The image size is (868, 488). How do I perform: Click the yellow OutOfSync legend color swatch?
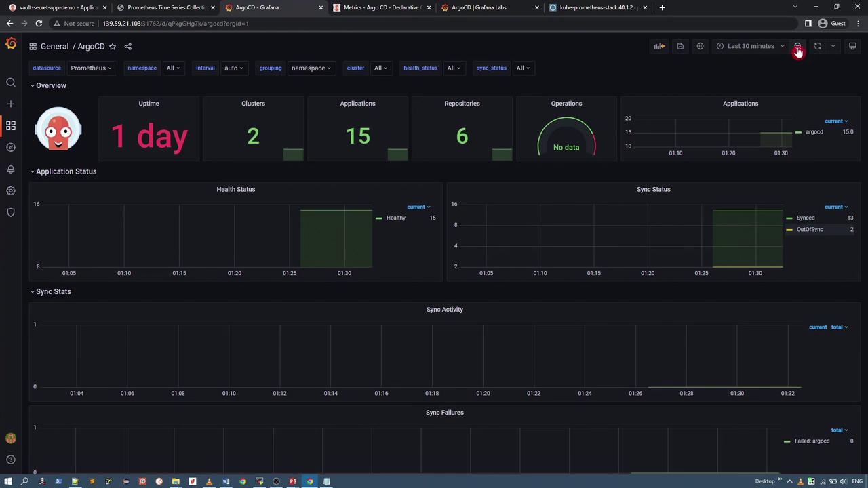click(789, 230)
